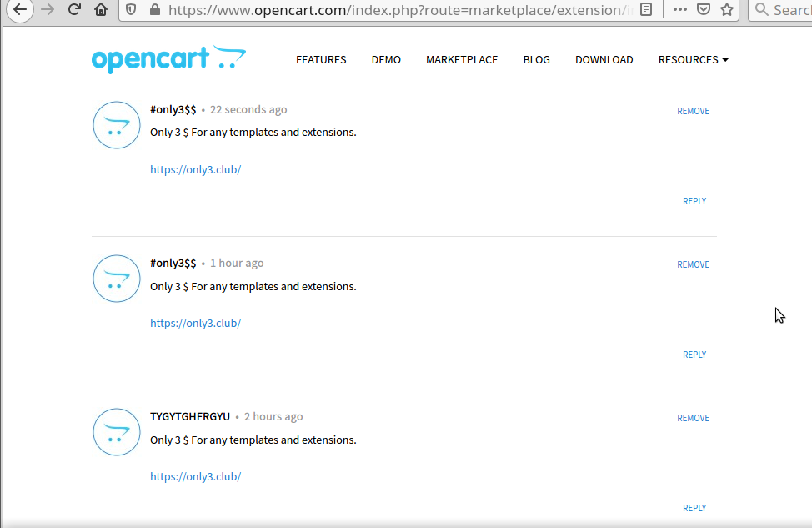The image size is (812, 528).
Task: Click comment text under 1 hour ago
Action: coord(253,287)
